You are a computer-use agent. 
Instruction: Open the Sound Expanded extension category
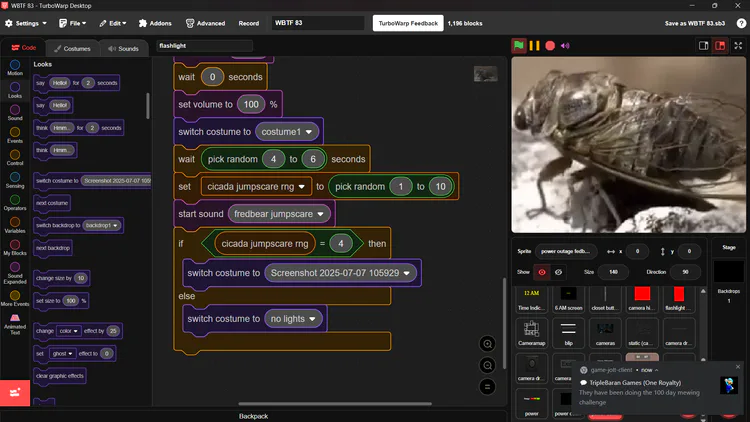15,273
